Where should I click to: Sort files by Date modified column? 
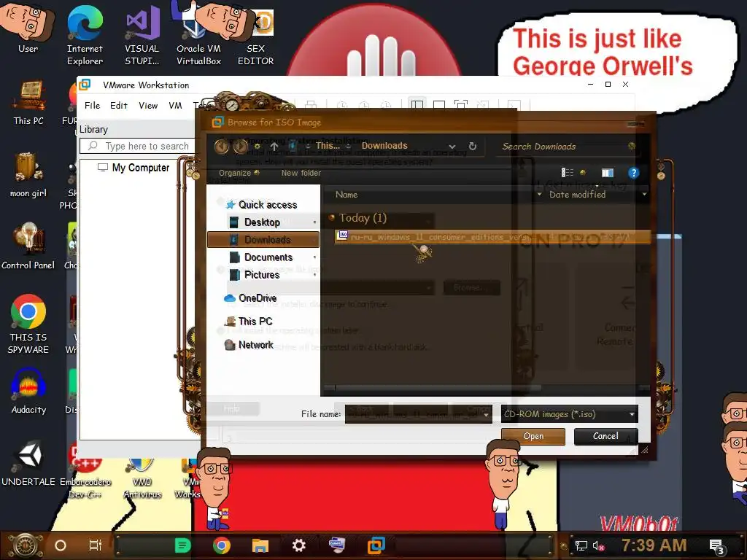coord(578,194)
